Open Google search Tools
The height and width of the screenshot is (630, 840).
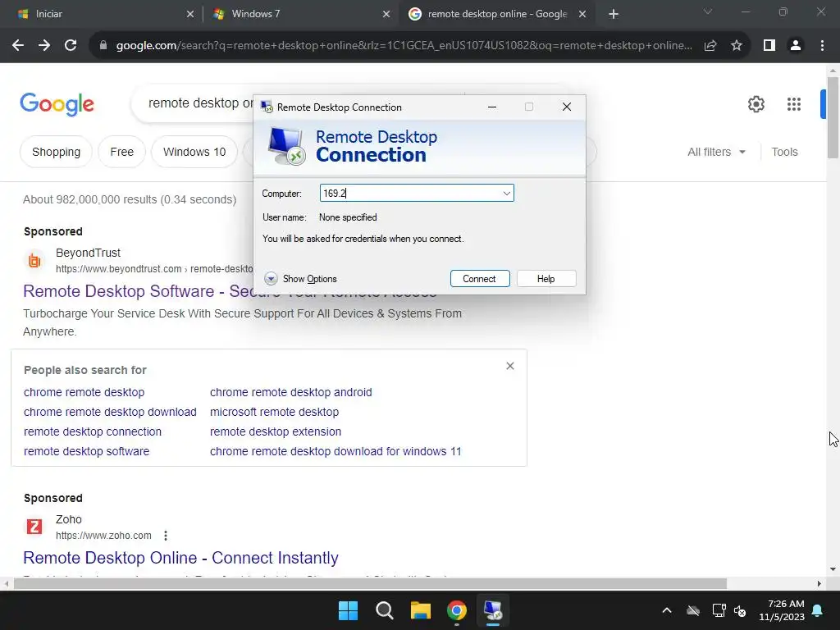784,152
